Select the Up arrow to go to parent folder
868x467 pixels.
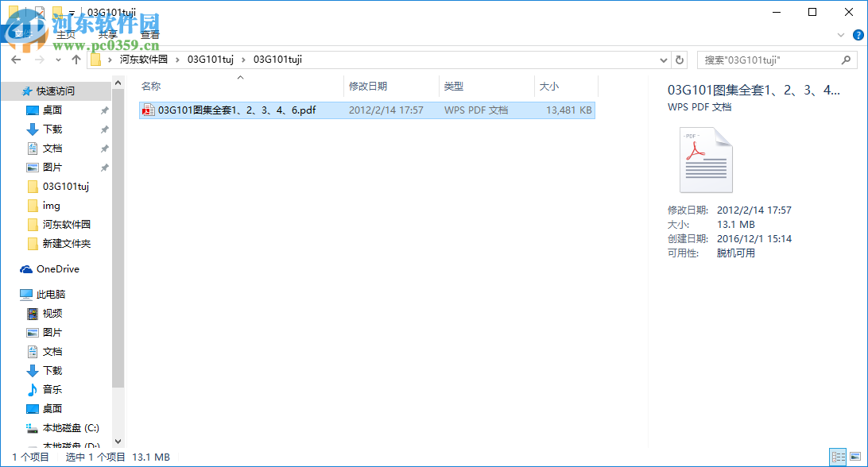point(76,60)
